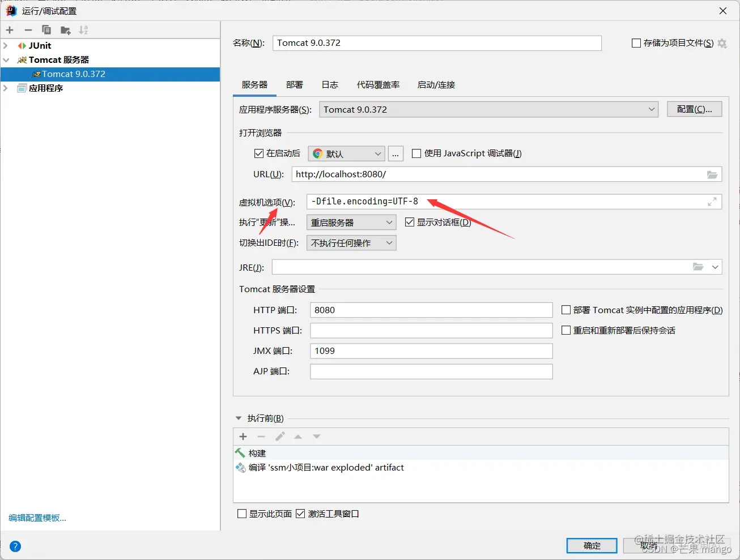Click the JUnit icon in the tree
The height and width of the screenshot is (560, 740).
click(22, 46)
